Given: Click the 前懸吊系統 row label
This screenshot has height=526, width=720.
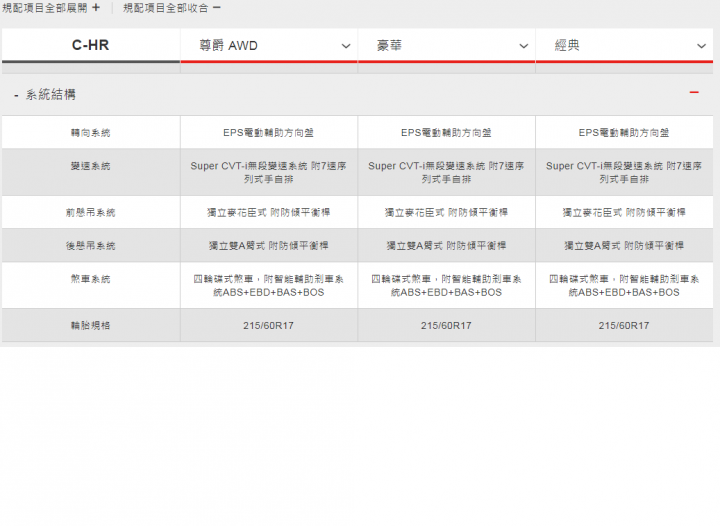Looking at the screenshot, I should click(90, 213).
